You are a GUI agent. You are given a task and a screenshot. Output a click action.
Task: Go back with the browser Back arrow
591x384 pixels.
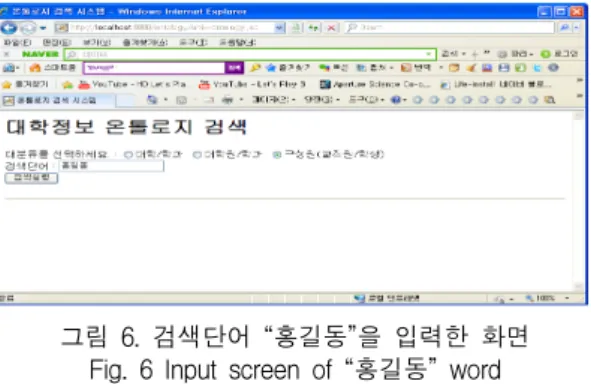[9, 28]
